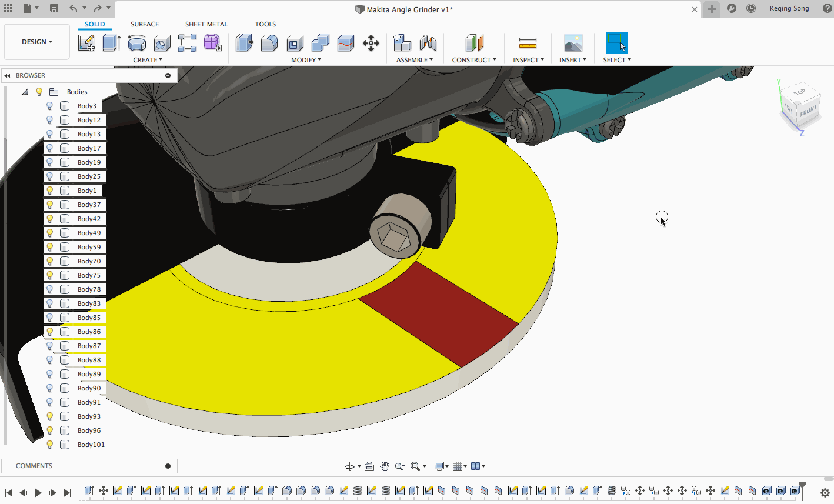Select the Create Sketch tool
Image resolution: width=834 pixels, height=504 pixels.
pyautogui.click(x=86, y=43)
